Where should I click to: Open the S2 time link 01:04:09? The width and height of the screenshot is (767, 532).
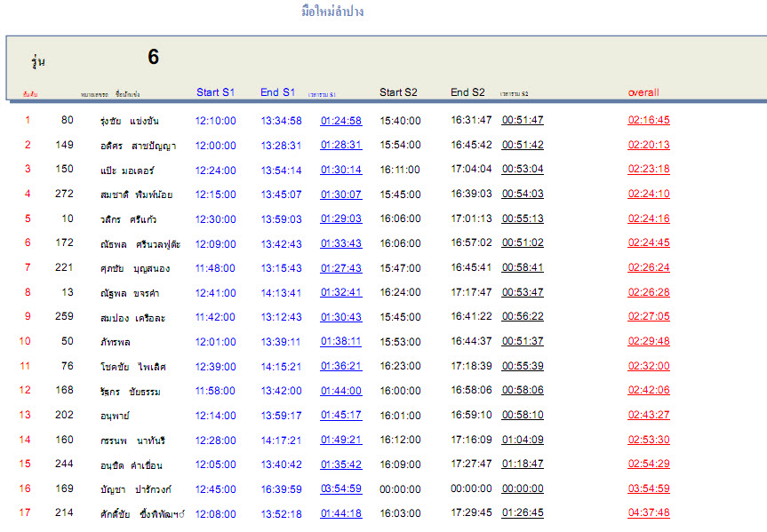pos(523,440)
